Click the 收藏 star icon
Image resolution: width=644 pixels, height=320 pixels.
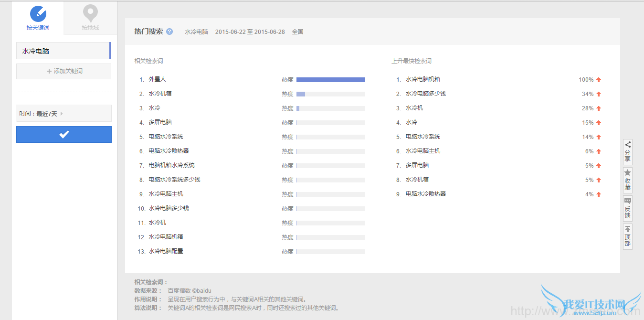coord(628,172)
